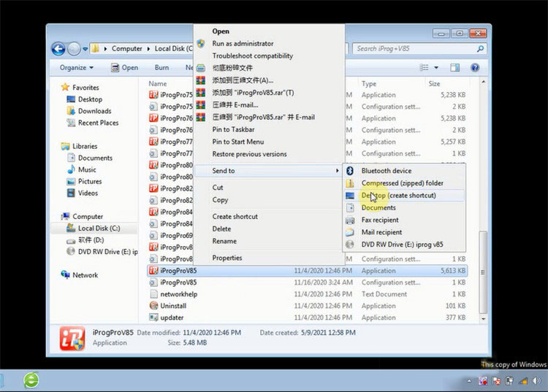Choose add to iProgProV85.rar(T) entry
Image resolution: width=548 pixels, height=392 pixels.
(253, 93)
